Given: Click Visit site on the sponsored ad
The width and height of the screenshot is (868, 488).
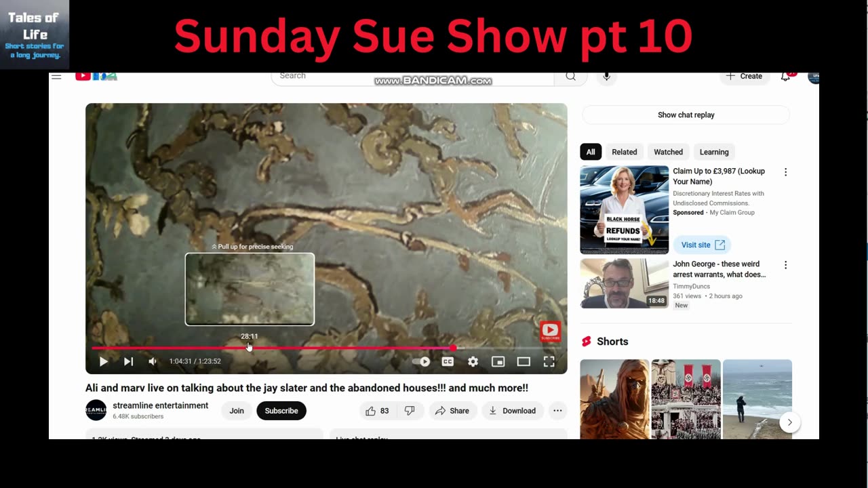Looking at the screenshot, I should coord(703,245).
